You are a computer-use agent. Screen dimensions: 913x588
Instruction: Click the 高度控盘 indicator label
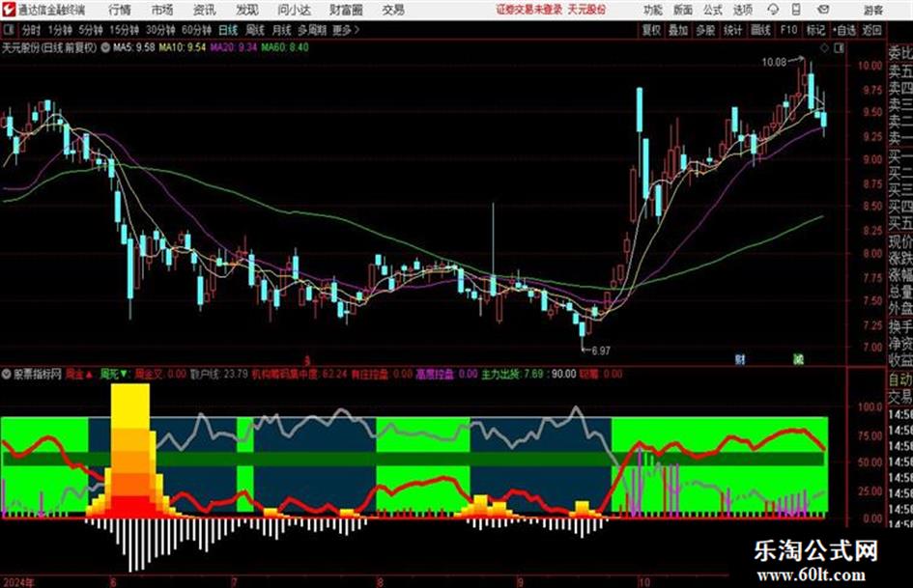[435, 375]
